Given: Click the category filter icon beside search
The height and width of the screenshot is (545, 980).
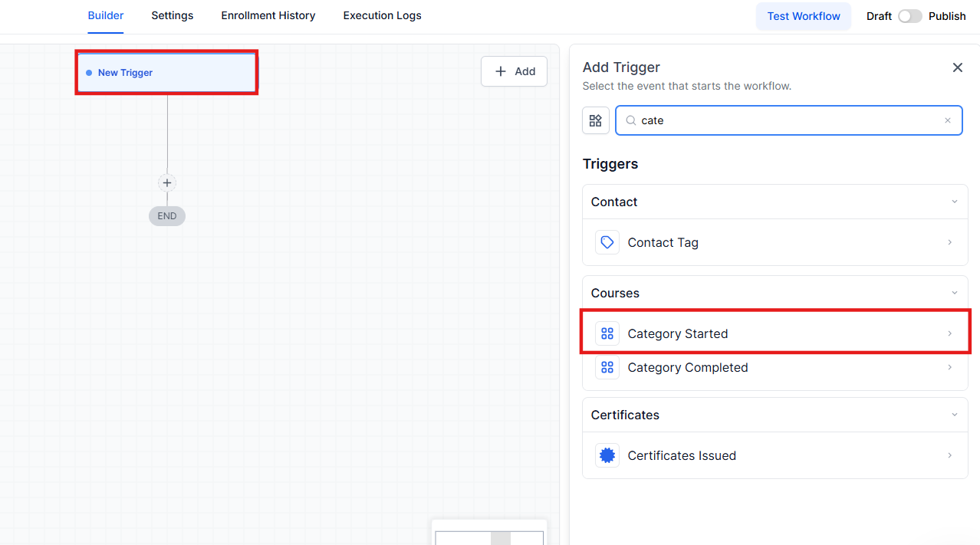Looking at the screenshot, I should pos(596,120).
